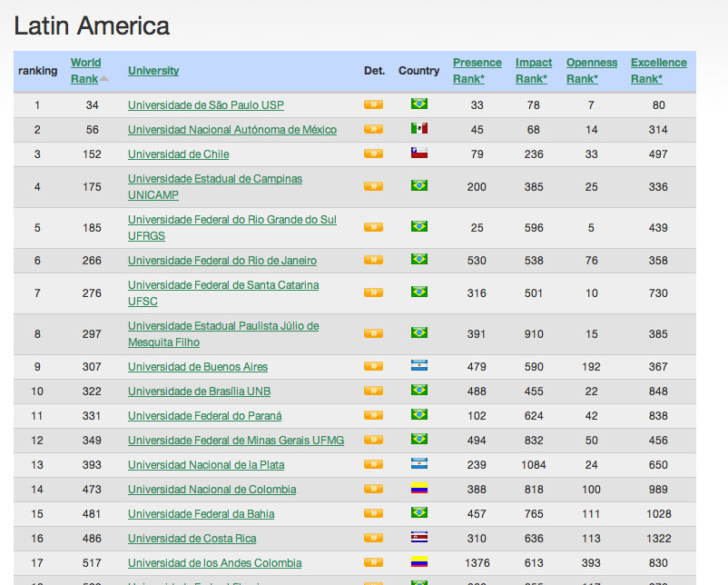Select excellence rank value 1028
The width and height of the screenshot is (728, 585).
tap(658, 514)
